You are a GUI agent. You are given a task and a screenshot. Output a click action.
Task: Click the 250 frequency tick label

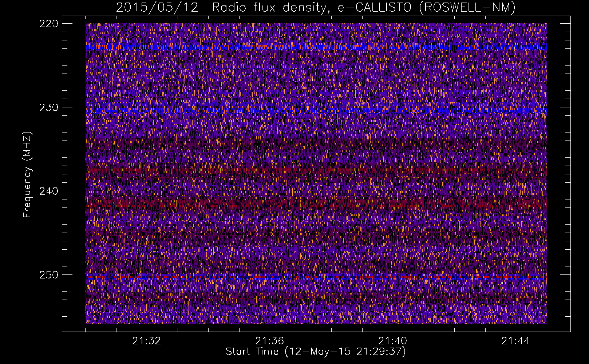[48, 275]
